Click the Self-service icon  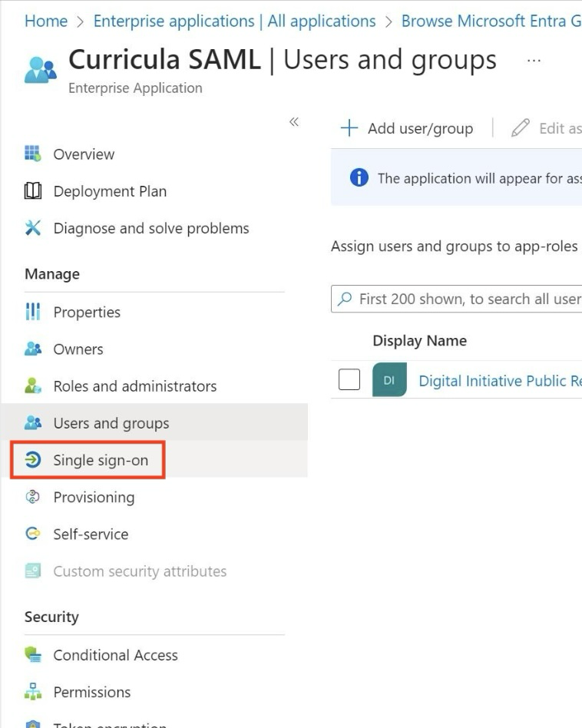point(32,534)
